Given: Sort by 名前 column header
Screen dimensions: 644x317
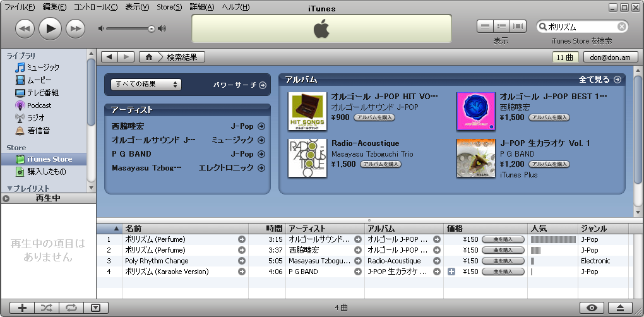Looking at the screenshot, I should pos(186,229).
